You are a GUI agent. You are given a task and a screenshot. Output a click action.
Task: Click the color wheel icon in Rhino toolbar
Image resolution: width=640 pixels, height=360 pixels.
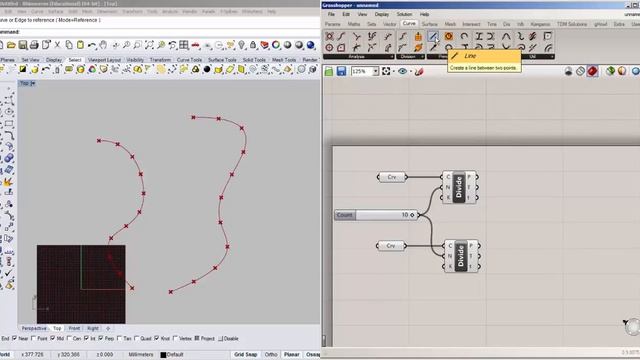click(276, 45)
